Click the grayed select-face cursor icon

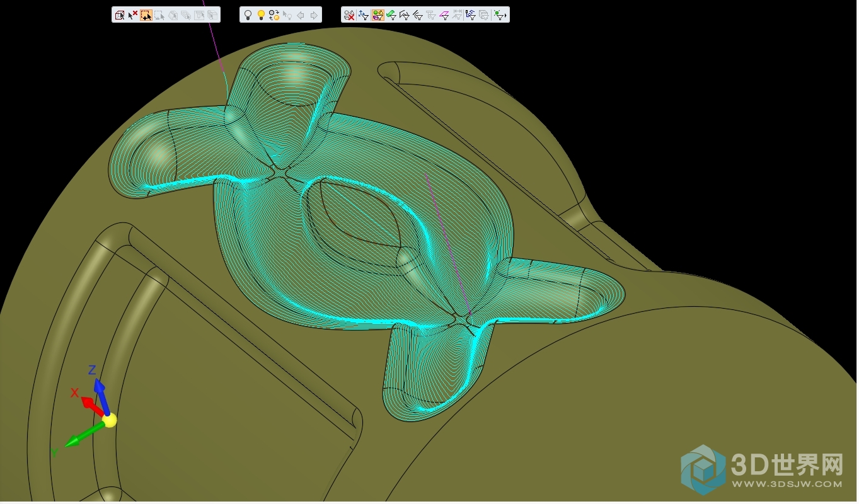(173, 15)
